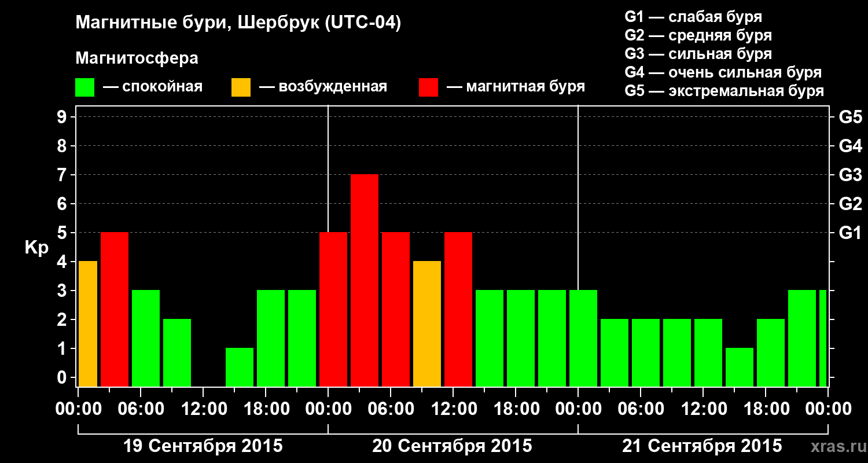Click the first orange Kp 4 bar

88,324
